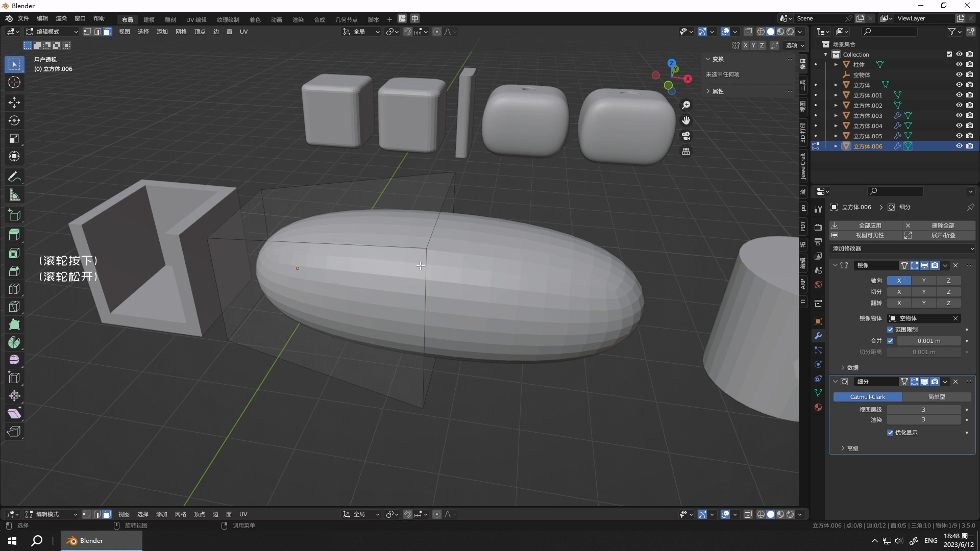Hide 立方体.003 with its eye icon
This screenshot has height=551, width=980.
[959, 115]
